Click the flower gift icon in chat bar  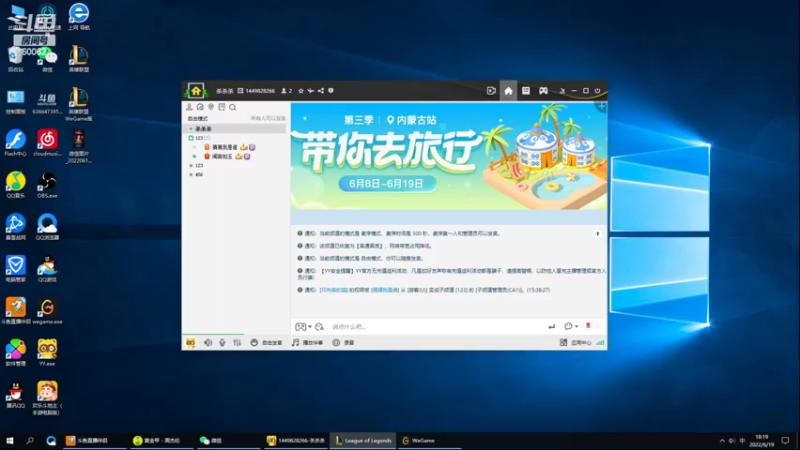(588, 326)
